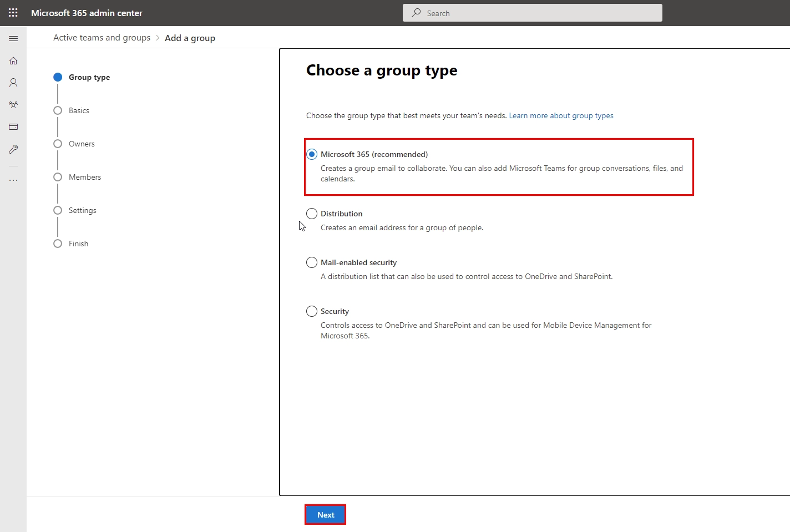This screenshot has width=790, height=532.
Task: Click the search magnifier icon
Action: pos(416,13)
